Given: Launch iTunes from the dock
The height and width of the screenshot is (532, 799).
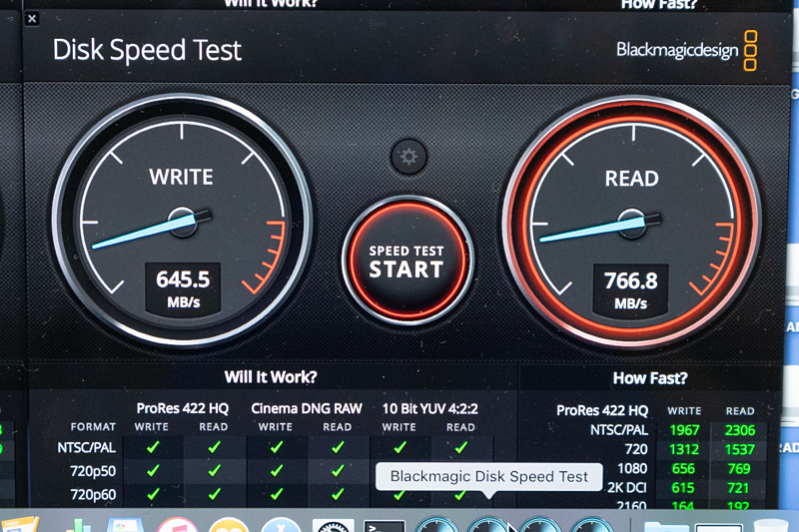Looking at the screenshot, I should [x=178, y=525].
